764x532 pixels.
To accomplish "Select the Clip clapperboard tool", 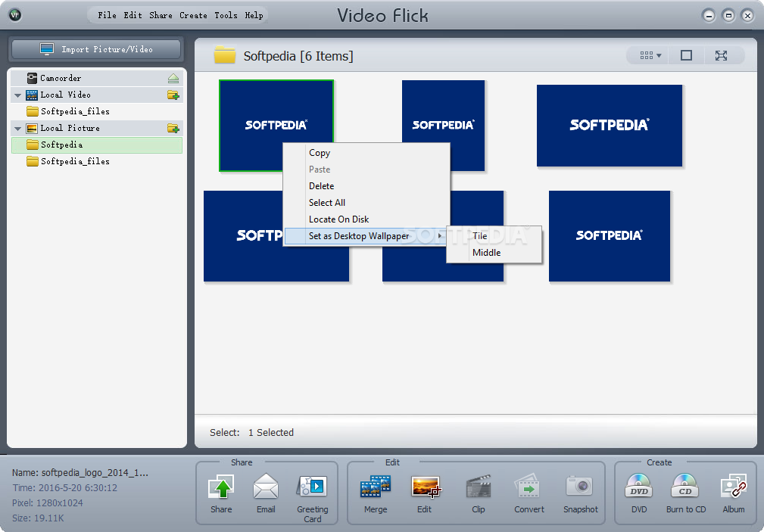I will click(479, 487).
